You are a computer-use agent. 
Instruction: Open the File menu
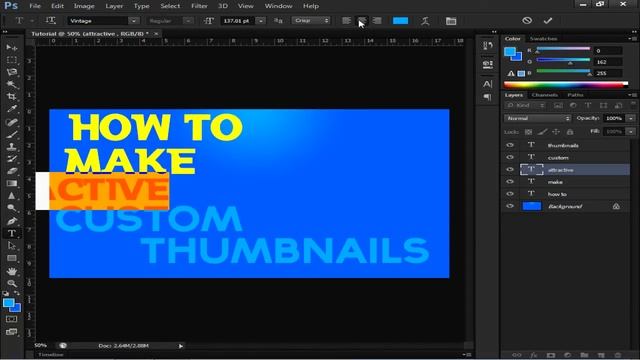tap(35, 6)
